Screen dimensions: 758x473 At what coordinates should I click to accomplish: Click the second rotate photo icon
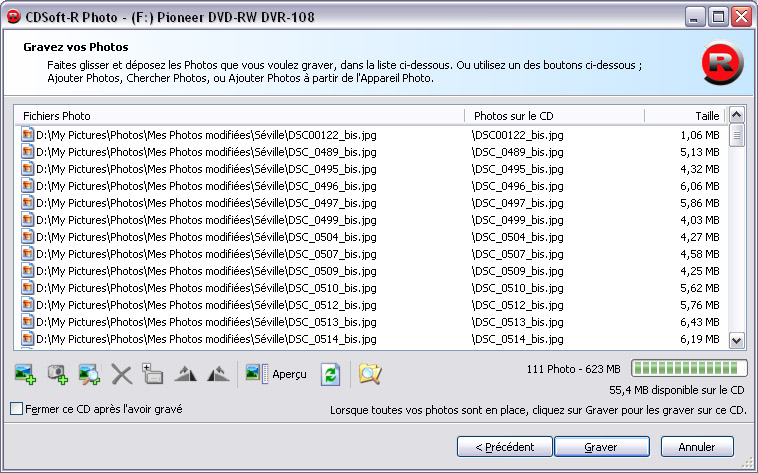(216, 374)
